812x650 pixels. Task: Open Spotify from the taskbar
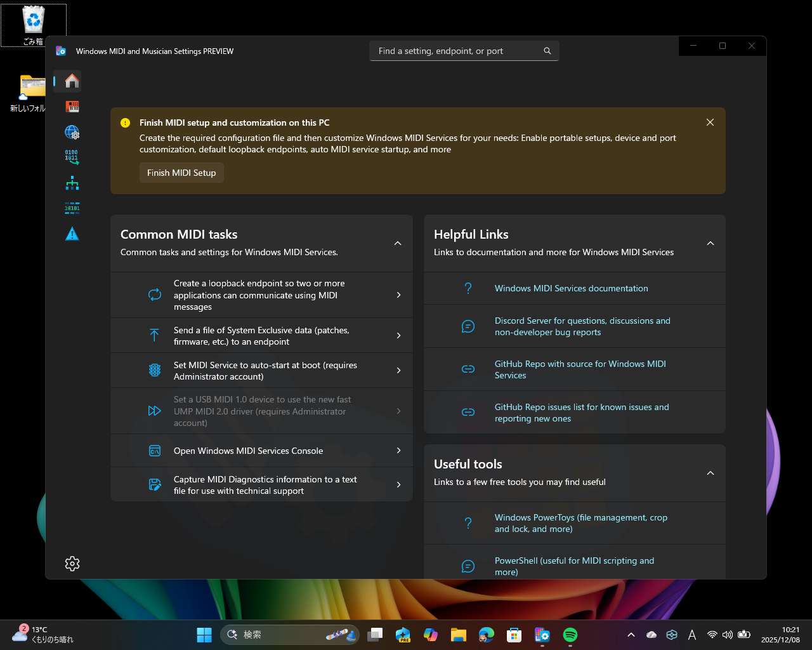pyautogui.click(x=570, y=634)
